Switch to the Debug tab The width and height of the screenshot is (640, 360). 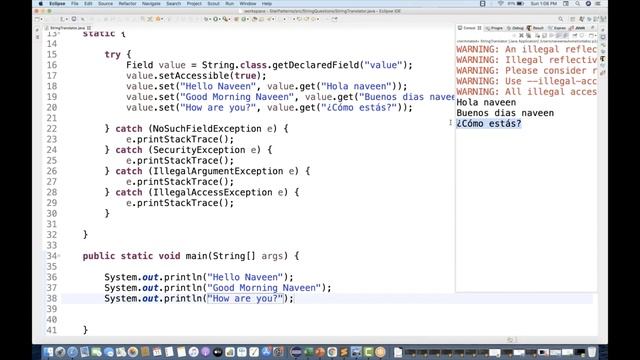(516, 28)
